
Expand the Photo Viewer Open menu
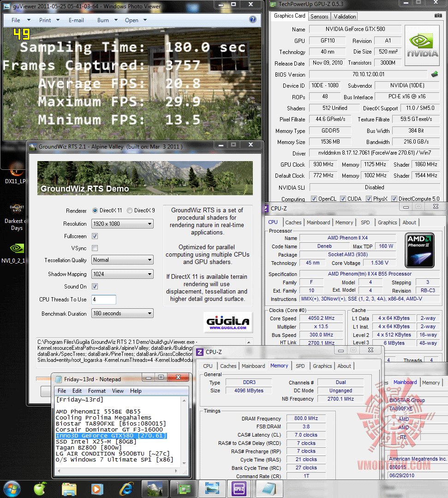(135, 20)
